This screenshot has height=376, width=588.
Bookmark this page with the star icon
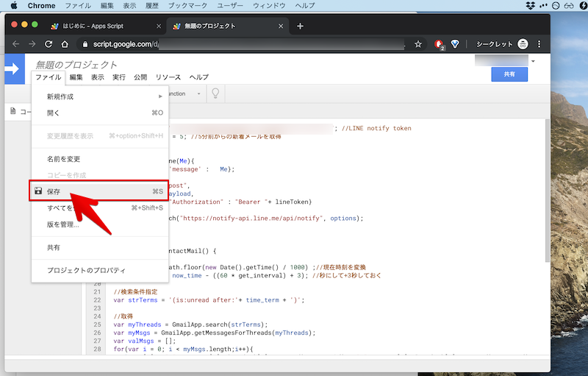[418, 44]
